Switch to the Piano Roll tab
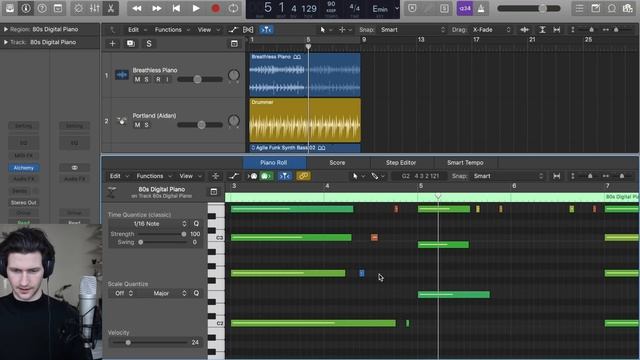 pyautogui.click(x=274, y=162)
